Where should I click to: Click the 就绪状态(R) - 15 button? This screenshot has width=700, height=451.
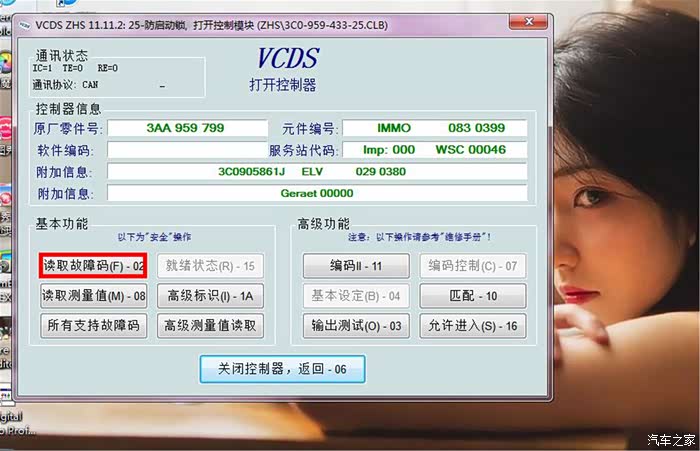click(210, 266)
